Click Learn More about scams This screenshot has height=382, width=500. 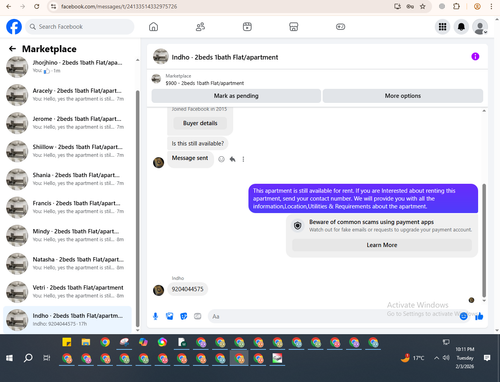(382, 245)
